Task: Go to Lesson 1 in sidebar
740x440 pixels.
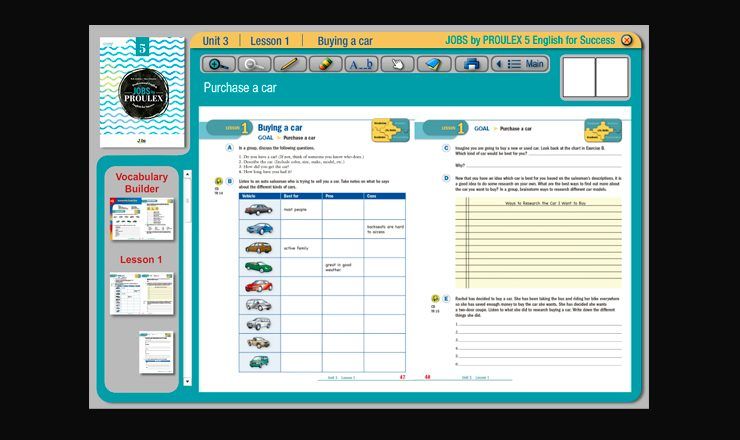Action: click(141, 260)
